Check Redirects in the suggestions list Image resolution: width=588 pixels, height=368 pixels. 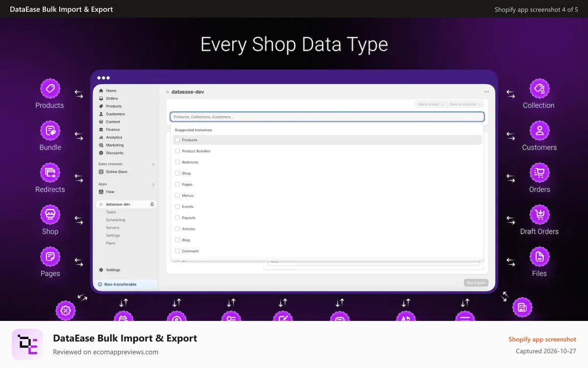point(177,162)
